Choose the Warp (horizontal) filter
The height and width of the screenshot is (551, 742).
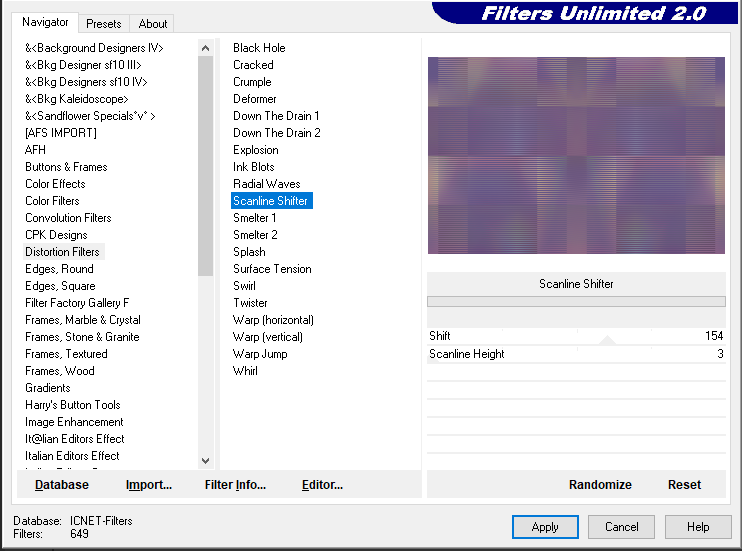coord(273,320)
